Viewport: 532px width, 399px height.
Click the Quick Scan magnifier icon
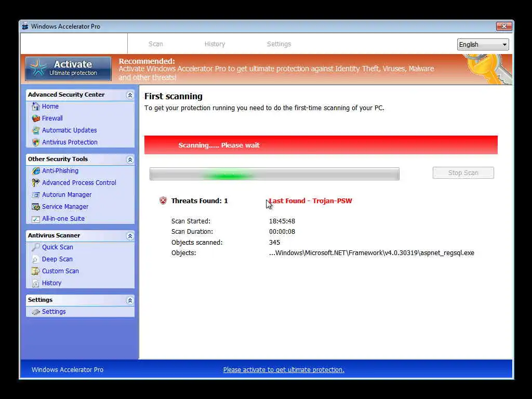(36, 247)
